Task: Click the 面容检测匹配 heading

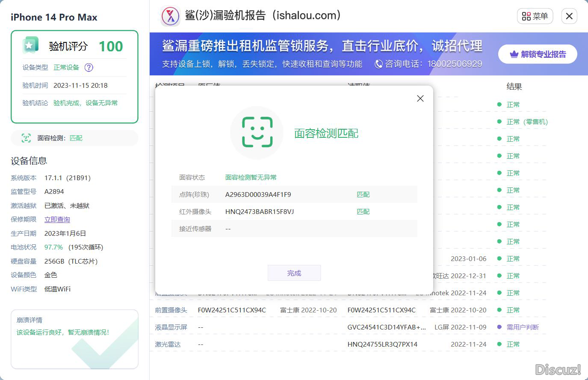Action: 326,133
